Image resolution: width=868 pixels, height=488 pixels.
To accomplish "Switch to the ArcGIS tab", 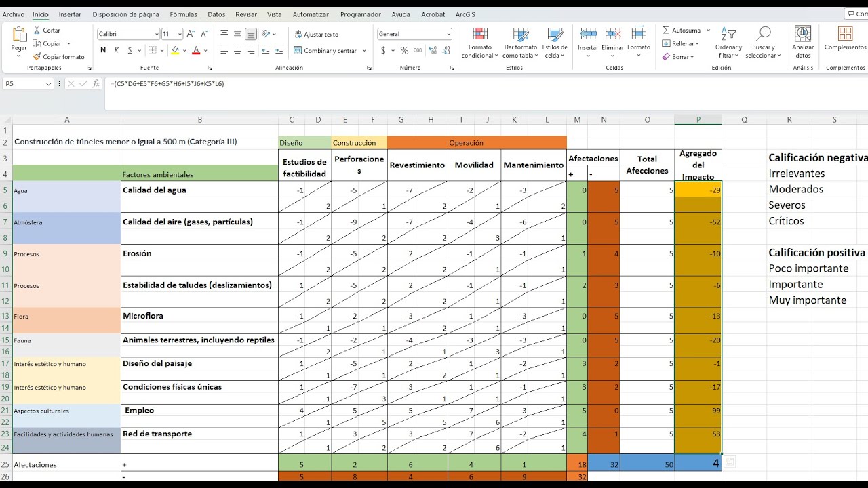I will click(465, 14).
